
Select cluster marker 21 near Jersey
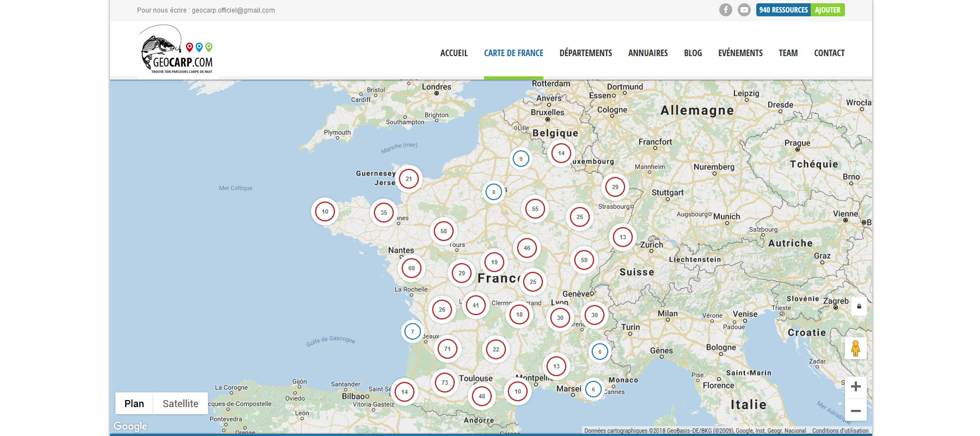(409, 179)
